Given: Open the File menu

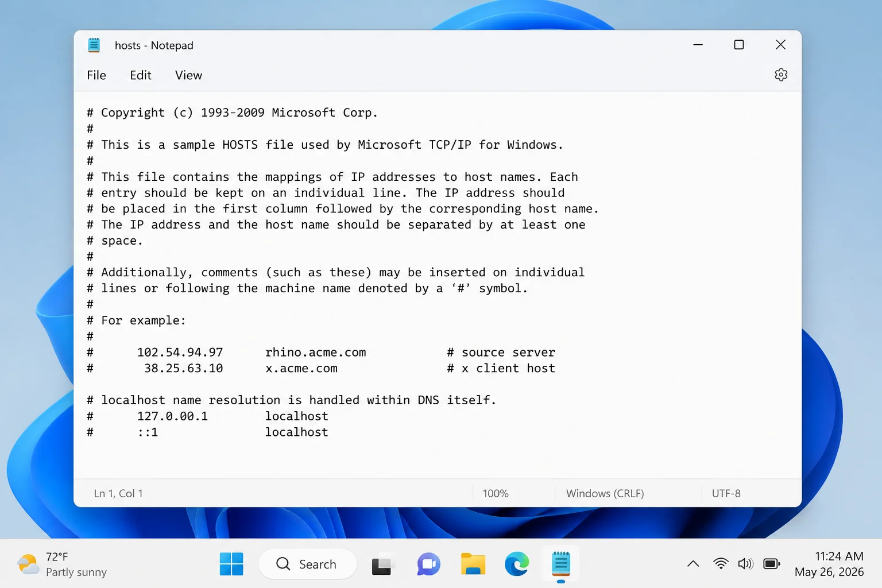Looking at the screenshot, I should (96, 75).
